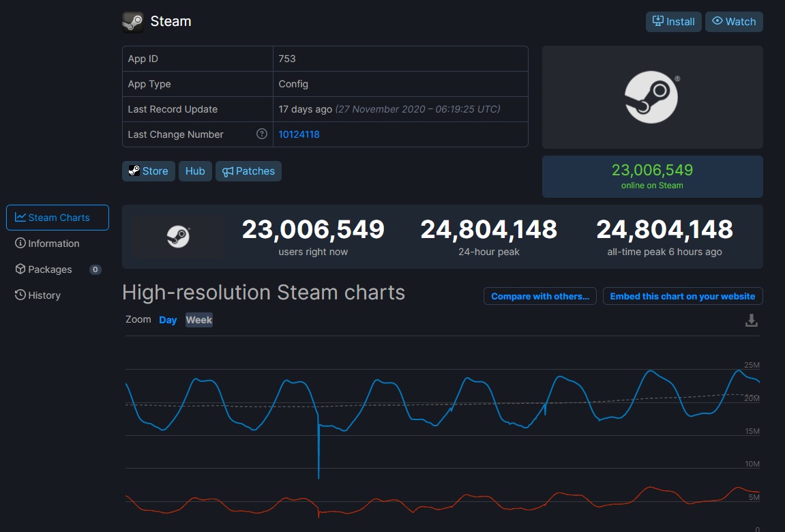
Task: Click the help icon beside Last Change Number
Action: pyautogui.click(x=261, y=134)
